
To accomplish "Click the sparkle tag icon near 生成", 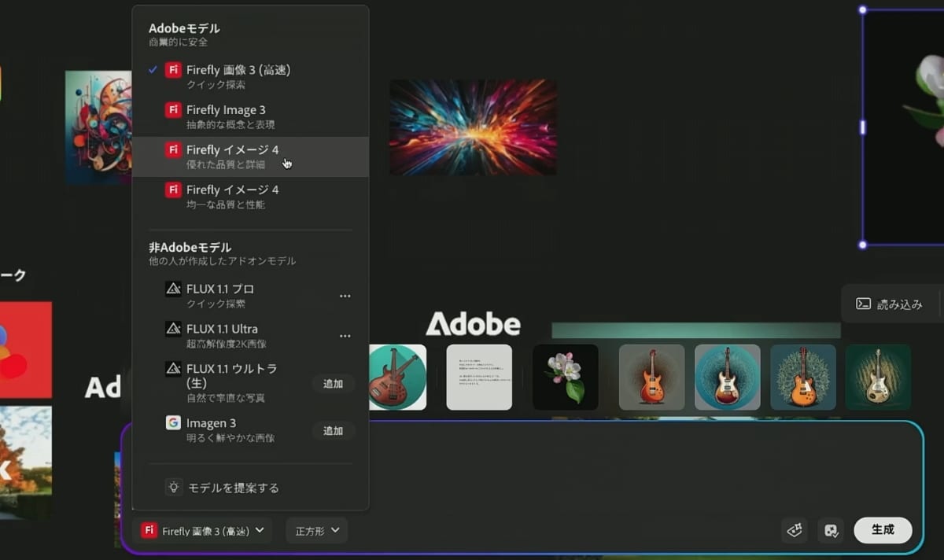I will click(795, 531).
